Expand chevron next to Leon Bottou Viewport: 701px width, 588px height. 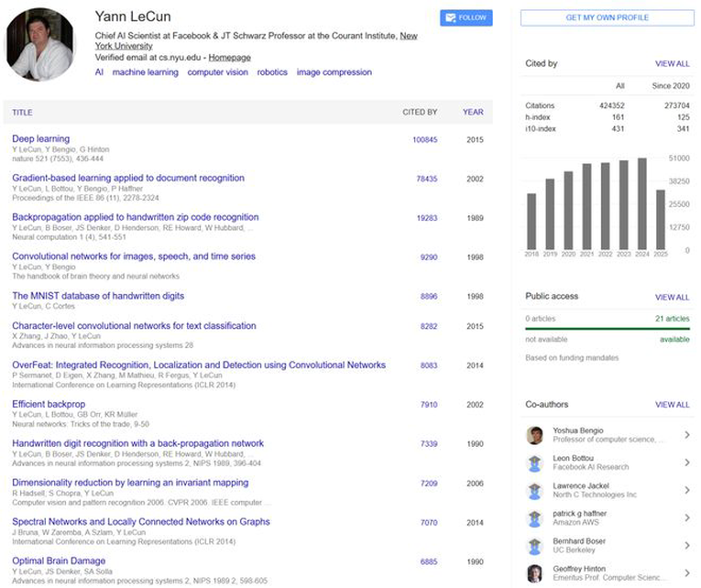(x=687, y=463)
